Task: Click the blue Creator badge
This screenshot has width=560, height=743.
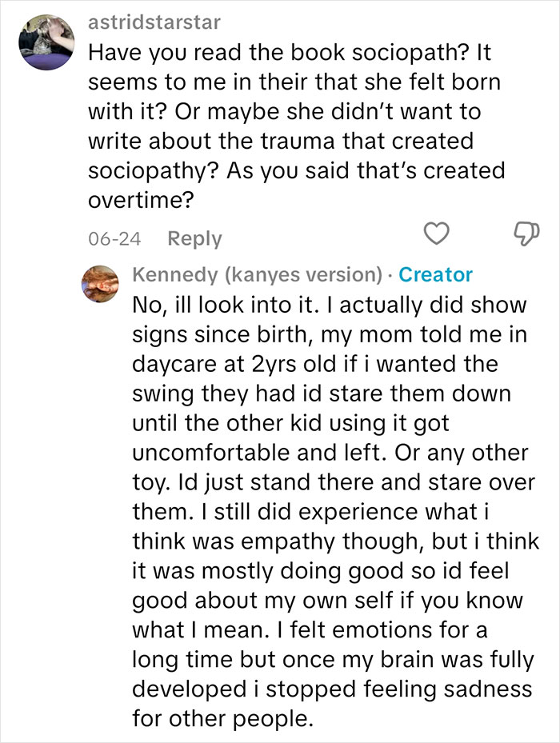Action: pos(435,275)
